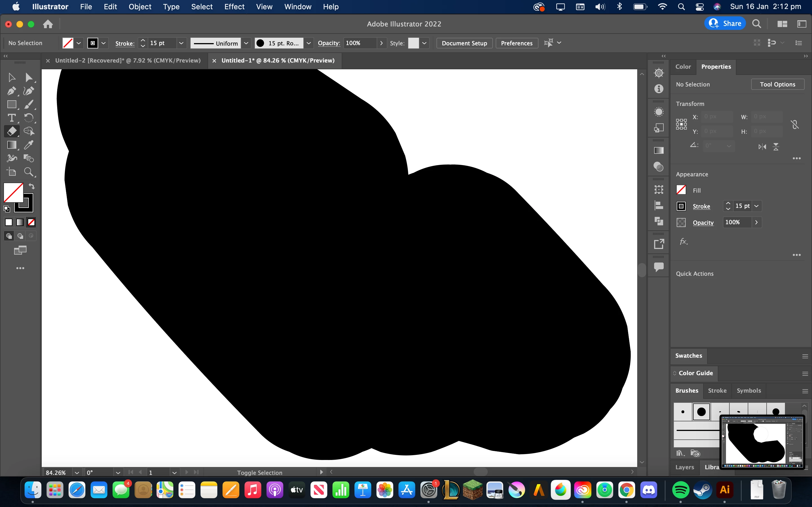The height and width of the screenshot is (507, 812).
Task: Open the zoom level dropdown at 84.26%
Action: (77, 472)
